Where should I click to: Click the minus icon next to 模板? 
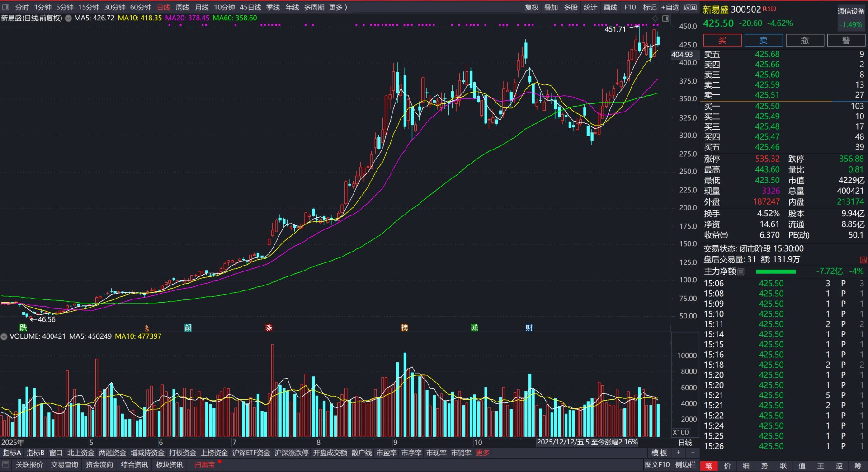pos(693,453)
